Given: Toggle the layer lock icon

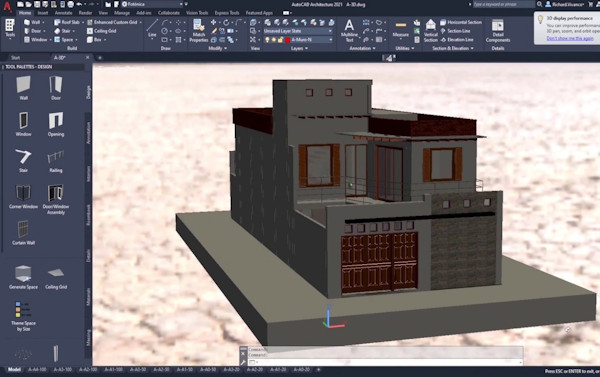Looking at the screenshot, I should (x=280, y=40).
